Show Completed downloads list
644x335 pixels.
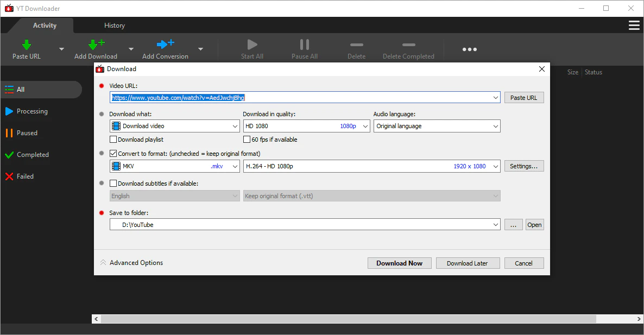pos(33,155)
